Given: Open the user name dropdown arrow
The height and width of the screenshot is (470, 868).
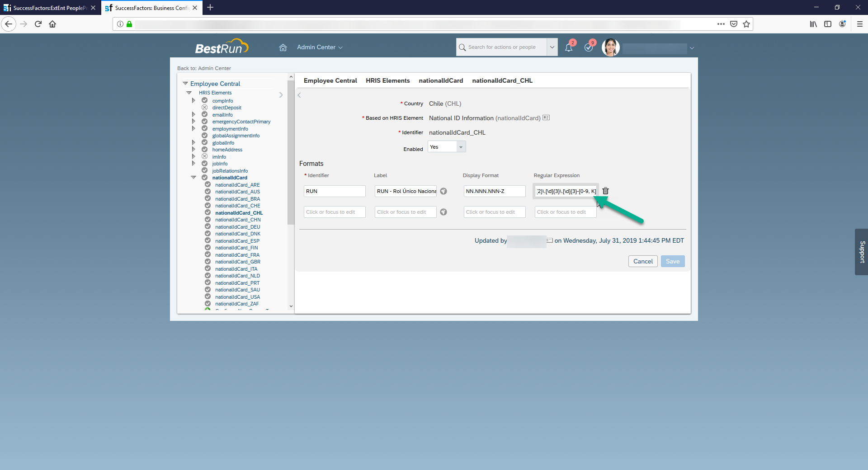Looking at the screenshot, I should pos(692,48).
